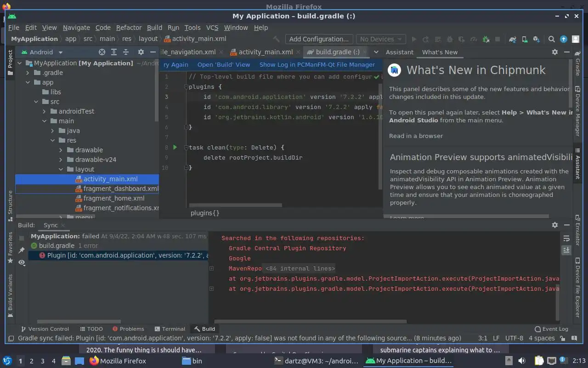Click Collapse All icon in Project panel
The image size is (588, 368).
pos(126,52)
